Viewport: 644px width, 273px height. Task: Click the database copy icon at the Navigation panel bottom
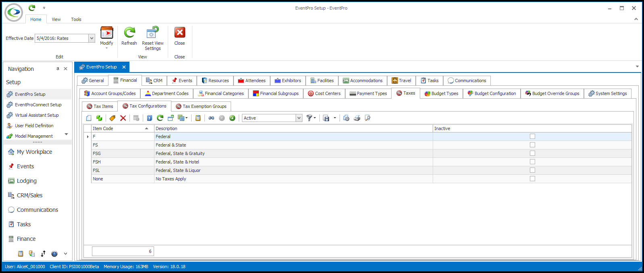[32, 254]
